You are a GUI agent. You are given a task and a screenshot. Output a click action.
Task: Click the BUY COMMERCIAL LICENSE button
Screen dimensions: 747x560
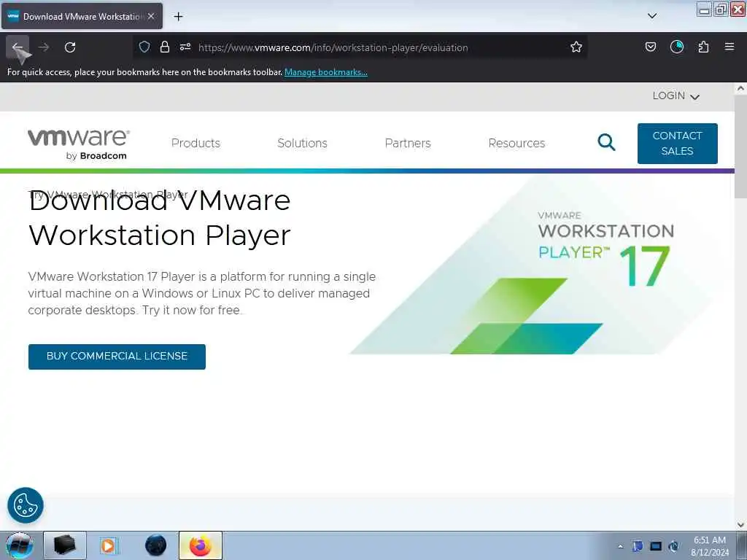pos(117,357)
